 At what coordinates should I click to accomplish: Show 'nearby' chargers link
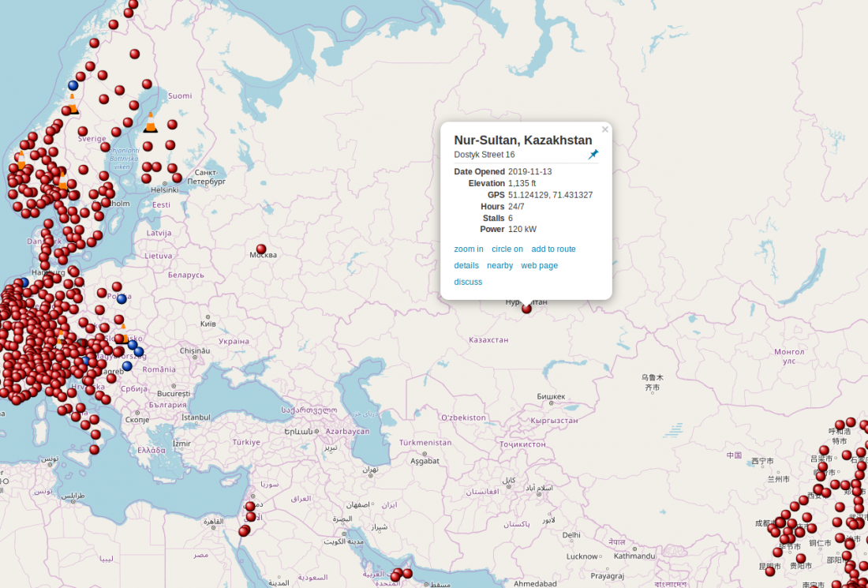tap(499, 266)
